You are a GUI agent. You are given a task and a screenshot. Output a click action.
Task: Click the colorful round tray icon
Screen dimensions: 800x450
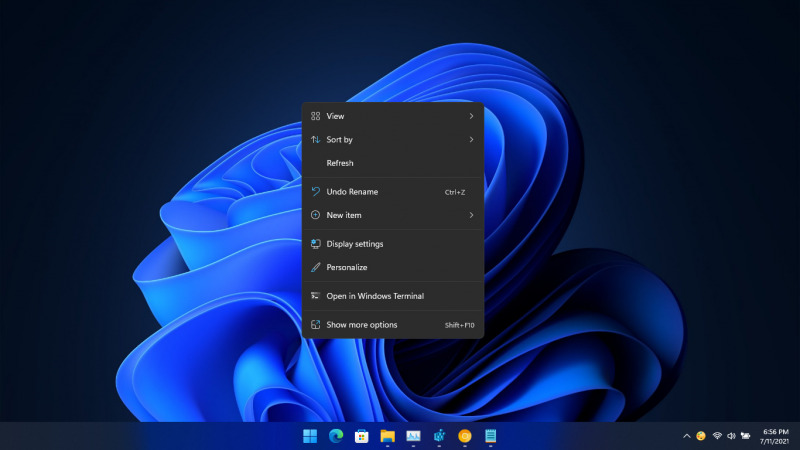701,436
